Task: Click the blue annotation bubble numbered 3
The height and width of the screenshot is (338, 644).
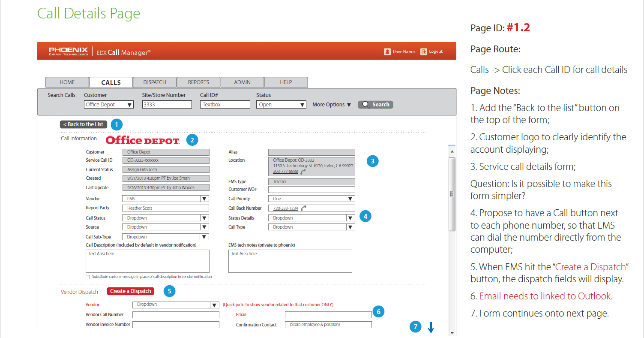Action: click(373, 161)
